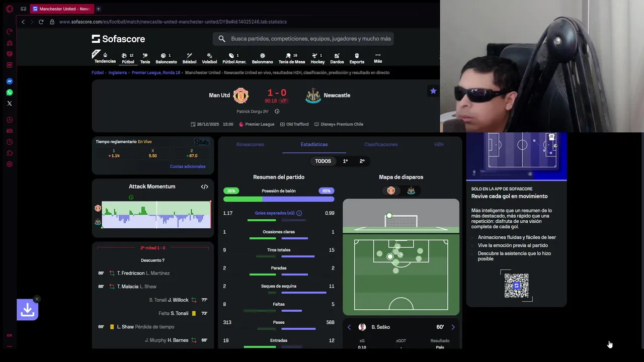The image size is (644, 362).
Task: Go back to the previous page
Action: coord(23,22)
